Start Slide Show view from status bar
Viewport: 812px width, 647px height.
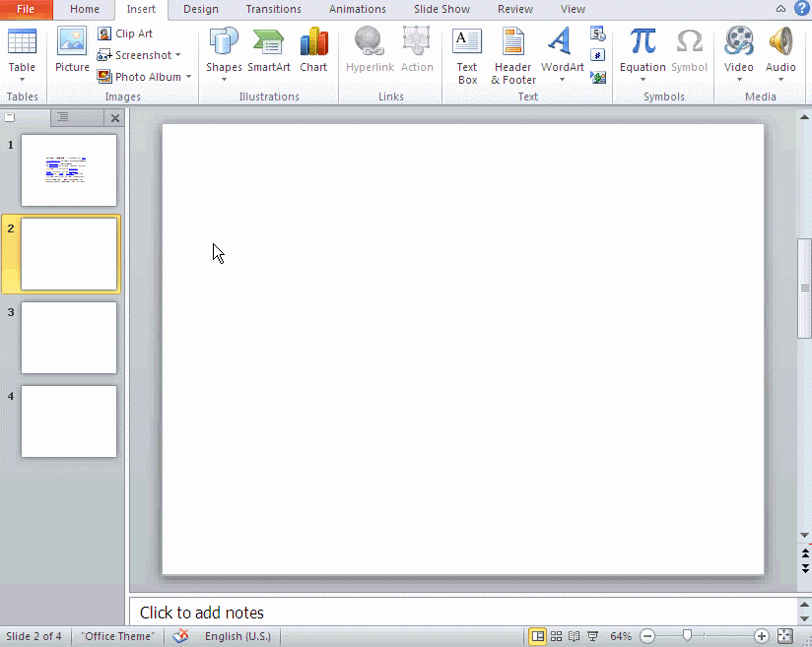tap(592, 636)
